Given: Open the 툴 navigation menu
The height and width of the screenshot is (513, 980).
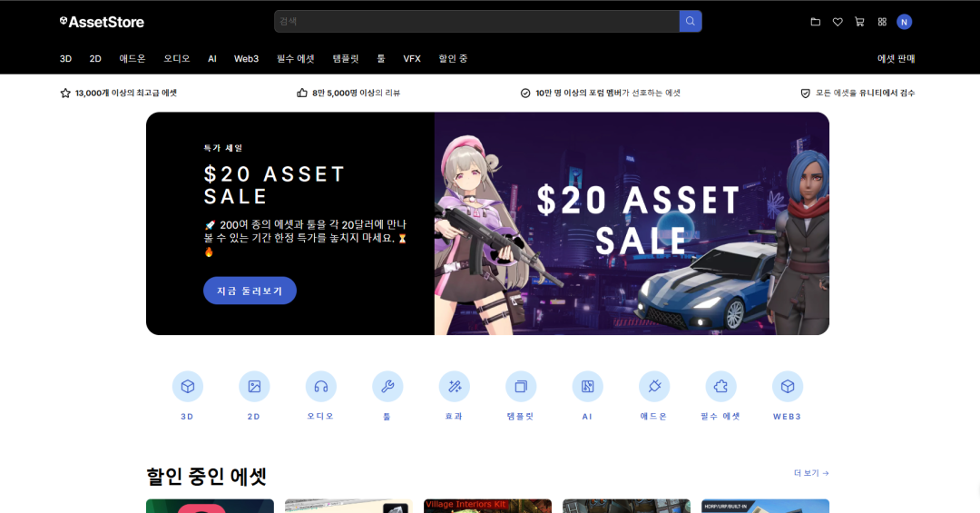Looking at the screenshot, I should point(381,59).
